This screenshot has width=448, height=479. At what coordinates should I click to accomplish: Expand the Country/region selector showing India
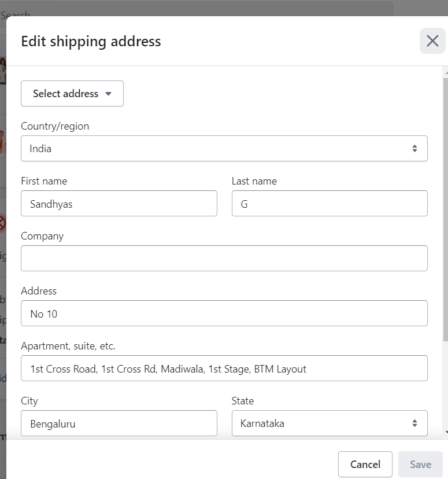tap(224, 149)
